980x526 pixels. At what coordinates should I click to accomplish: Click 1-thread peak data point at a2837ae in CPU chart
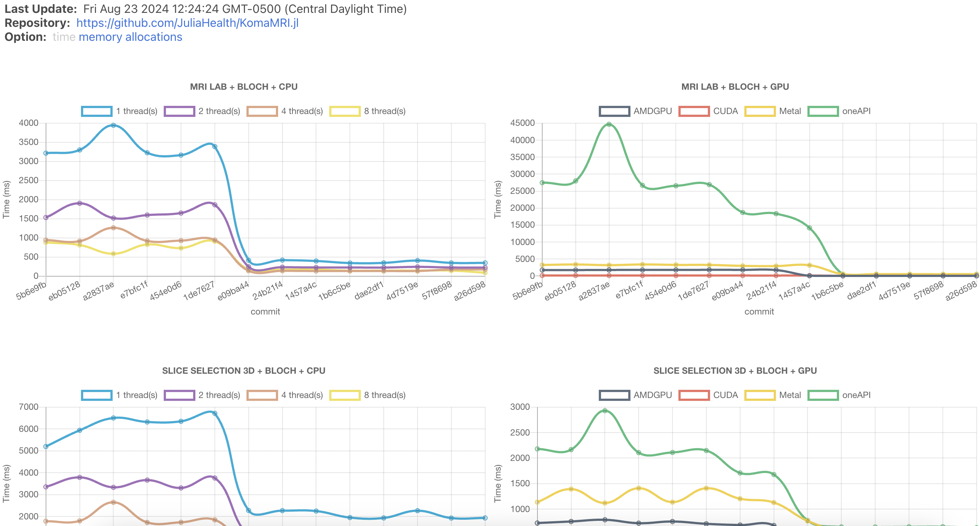click(x=113, y=125)
